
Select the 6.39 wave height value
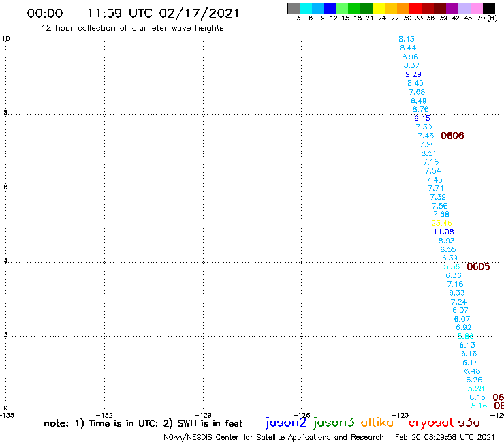450,258
